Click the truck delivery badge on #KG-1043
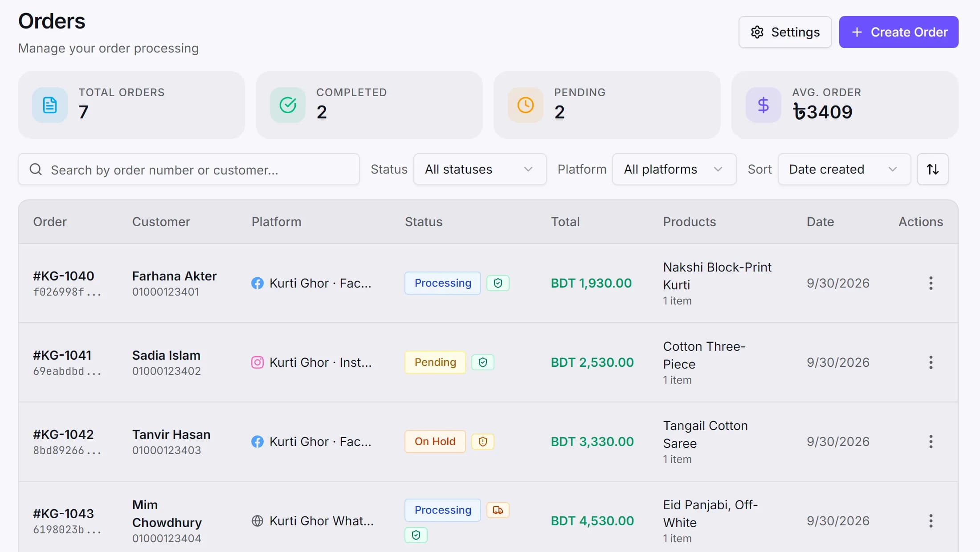The image size is (980, 552). pos(498,510)
